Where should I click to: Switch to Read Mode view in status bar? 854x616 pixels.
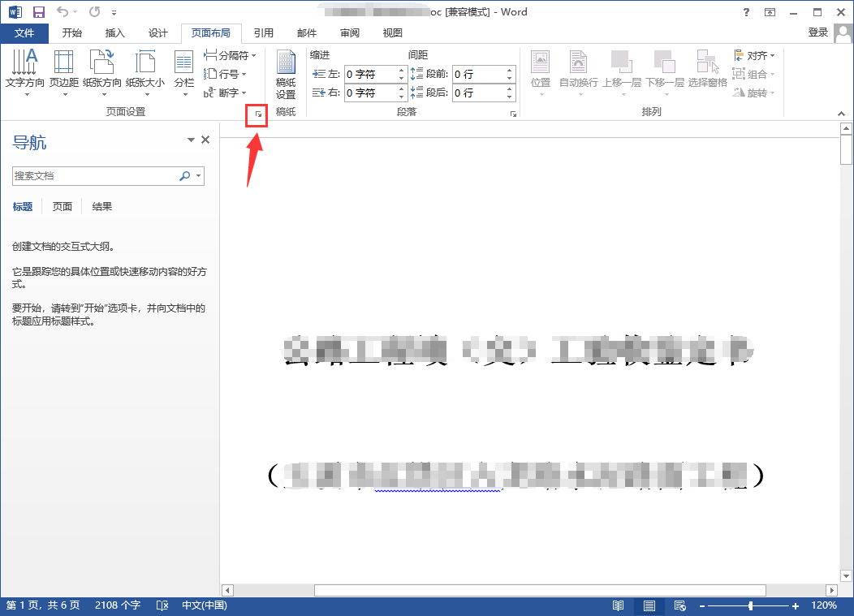click(618, 605)
